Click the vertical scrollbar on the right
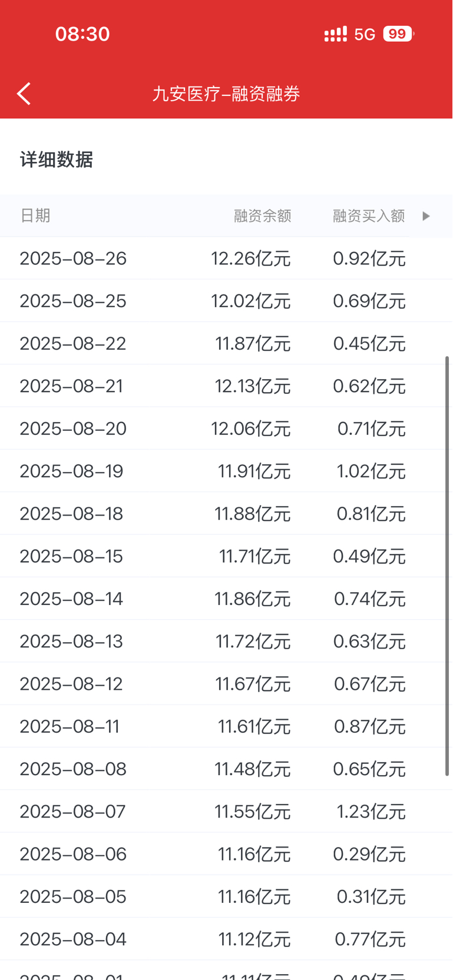Viewport: 453px width, 980px height. [x=447, y=565]
